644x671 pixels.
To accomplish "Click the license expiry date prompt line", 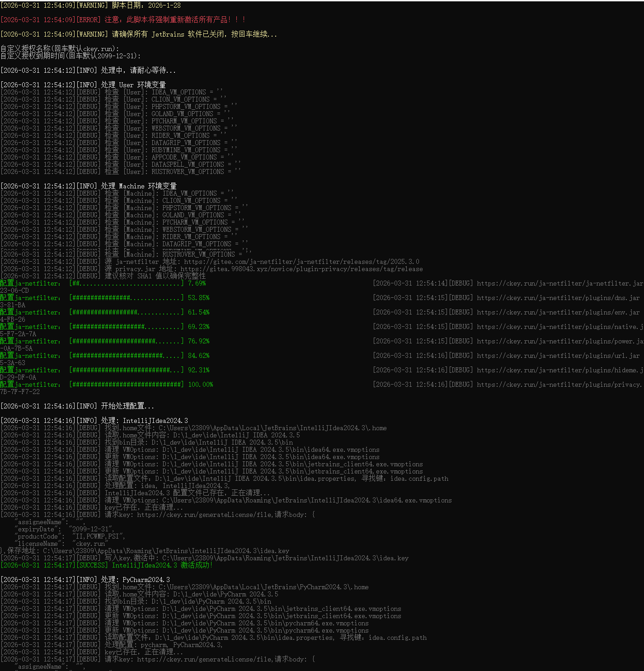I will (71, 56).
